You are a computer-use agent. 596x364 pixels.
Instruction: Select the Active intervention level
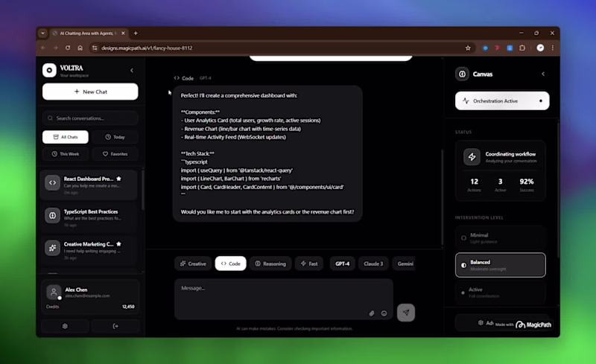click(x=500, y=293)
